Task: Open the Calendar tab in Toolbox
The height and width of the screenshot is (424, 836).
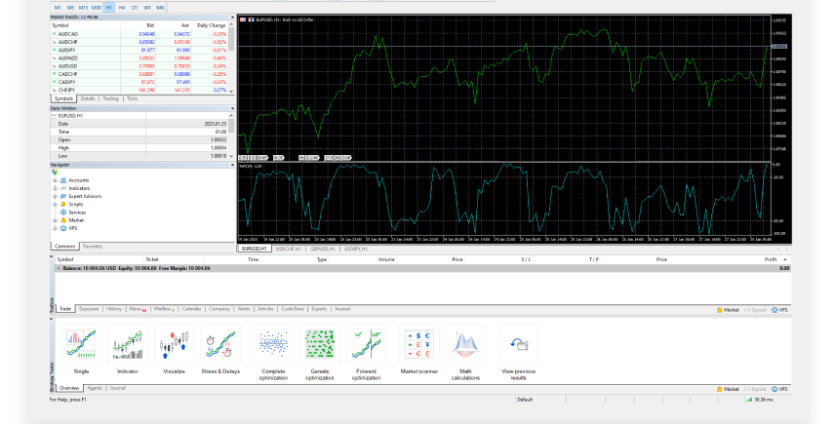Action: (191, 309)
